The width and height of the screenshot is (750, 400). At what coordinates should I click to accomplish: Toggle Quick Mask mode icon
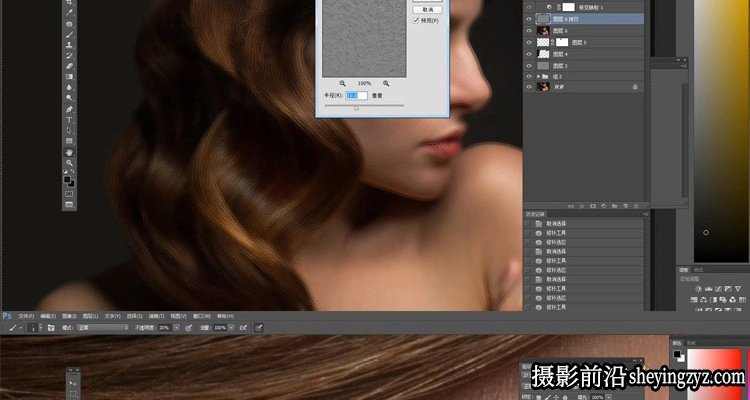coord(69,194)
